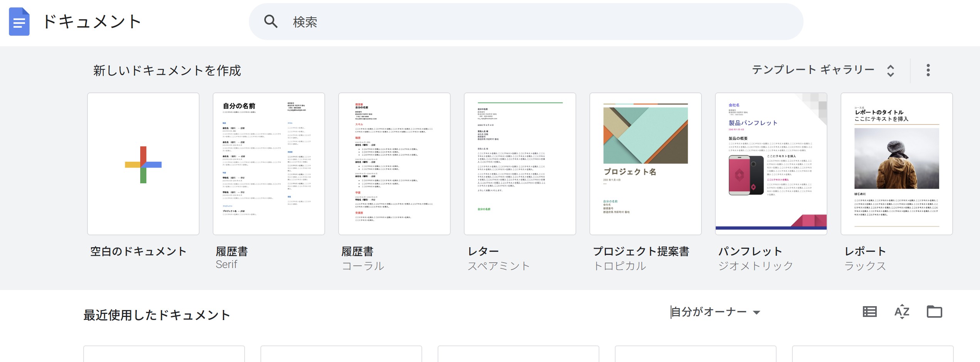Open the パンフレット ジオメトリック brochure template
Image resolution: width=980 pixels, height=362 pixels.
pyautogui.click(x=771, y=164)
